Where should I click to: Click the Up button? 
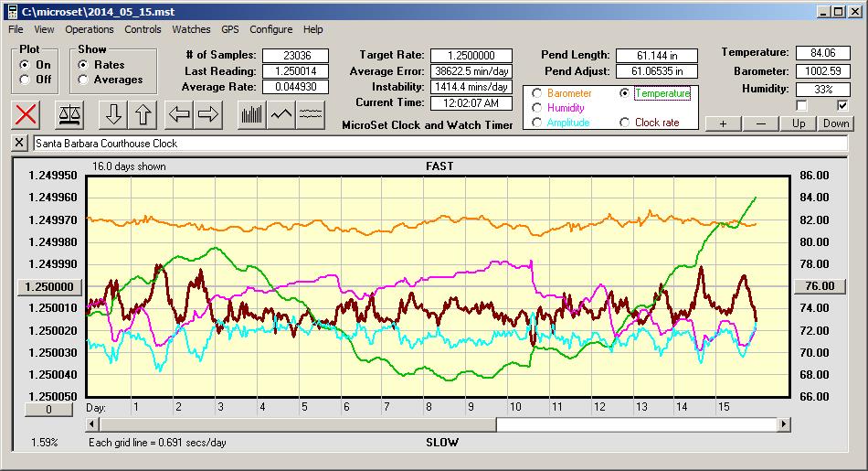[799, 123]
